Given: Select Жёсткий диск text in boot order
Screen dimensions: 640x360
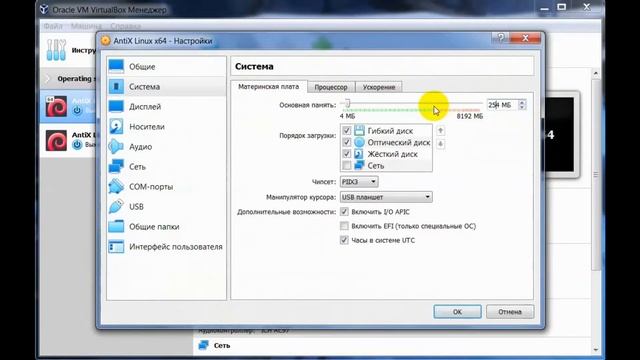Looking at the screenshot, I should point(392,154).
